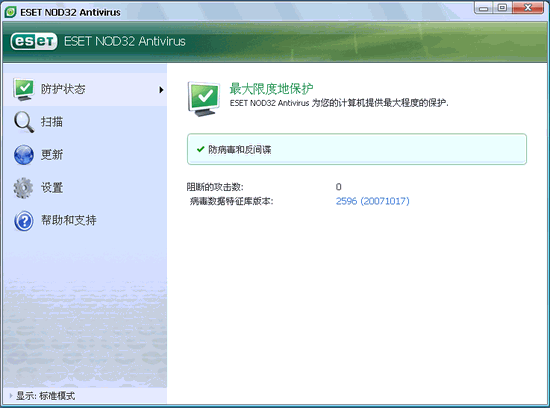Click the 防病毒和反间谍 status panel

pos(357,149)
